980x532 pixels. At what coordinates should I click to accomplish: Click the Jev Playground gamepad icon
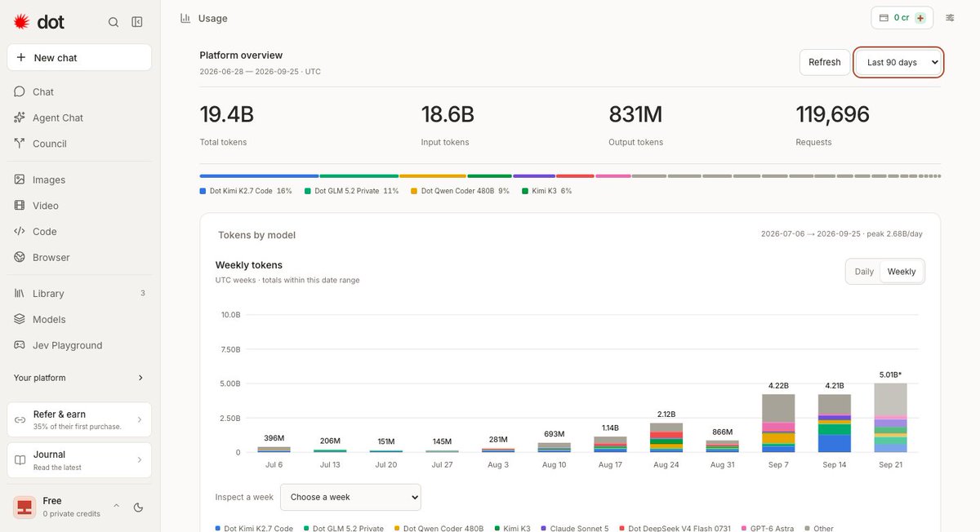(x=20, y=345)
